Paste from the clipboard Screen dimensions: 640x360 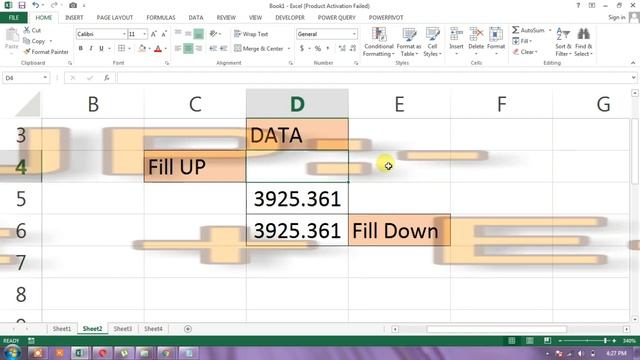pyautogui.click(x=12, y=39)
